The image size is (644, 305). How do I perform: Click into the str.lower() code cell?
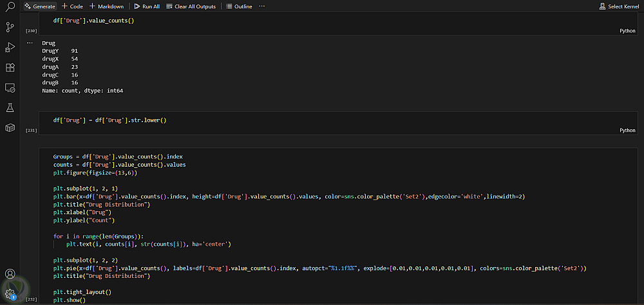(258, 120)
